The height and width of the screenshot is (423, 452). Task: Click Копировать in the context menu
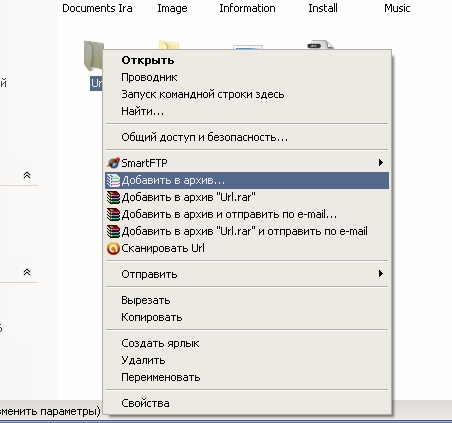click(152, 317)
